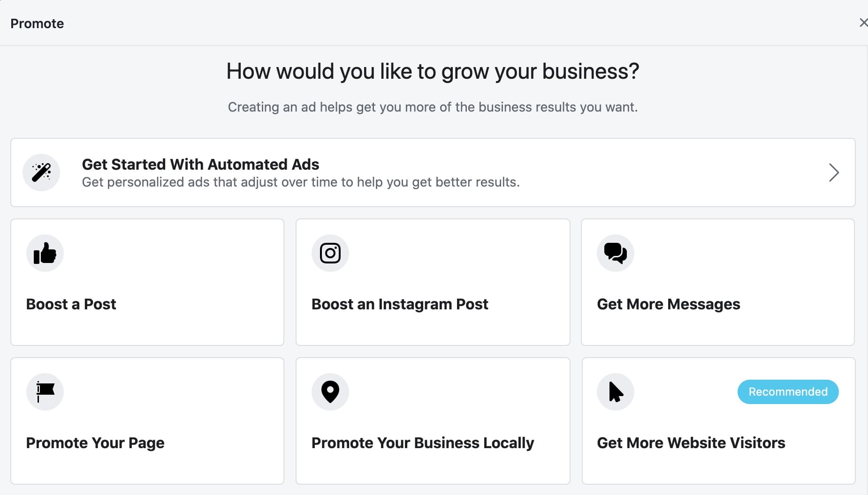The image size is (868, 495).
Task: Select the Get More Messages label
Action: click(x=669, y=304)
